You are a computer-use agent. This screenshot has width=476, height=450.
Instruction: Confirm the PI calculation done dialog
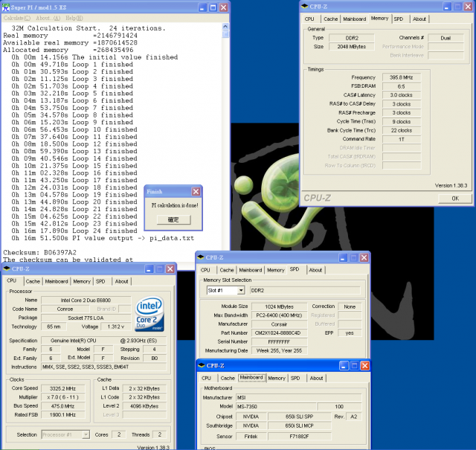tap(173, 219)
